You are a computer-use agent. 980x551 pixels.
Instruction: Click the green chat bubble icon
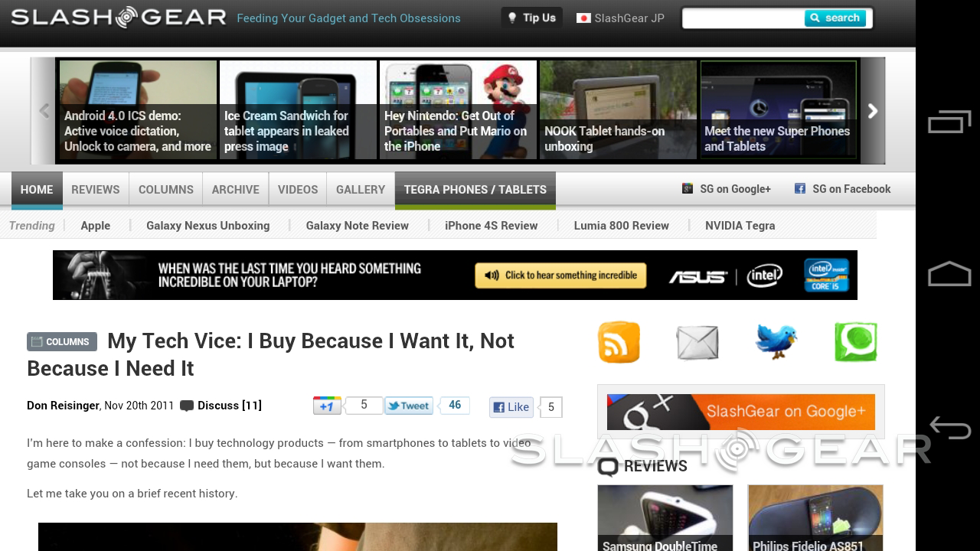pos(855,341)
